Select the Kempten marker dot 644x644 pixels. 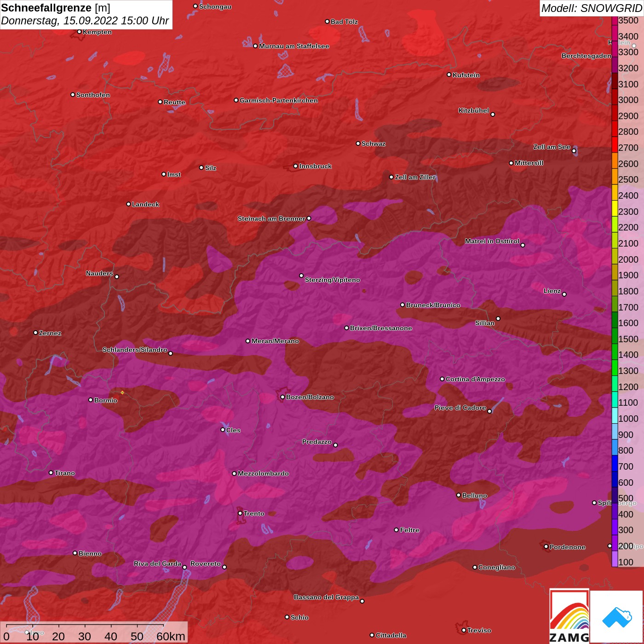click(x=79, y=32)
